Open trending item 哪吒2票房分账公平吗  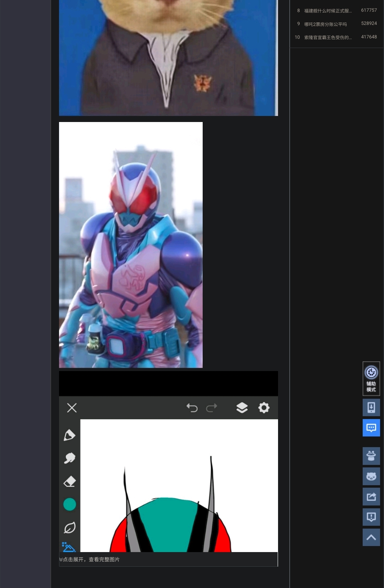325,24
